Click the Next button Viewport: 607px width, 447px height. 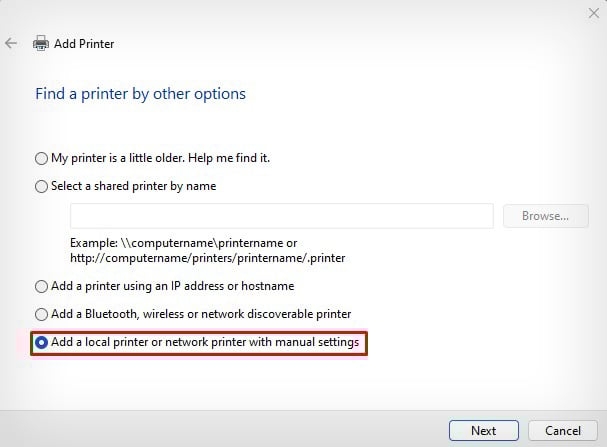pyautogui.click(x=483, y=430)
